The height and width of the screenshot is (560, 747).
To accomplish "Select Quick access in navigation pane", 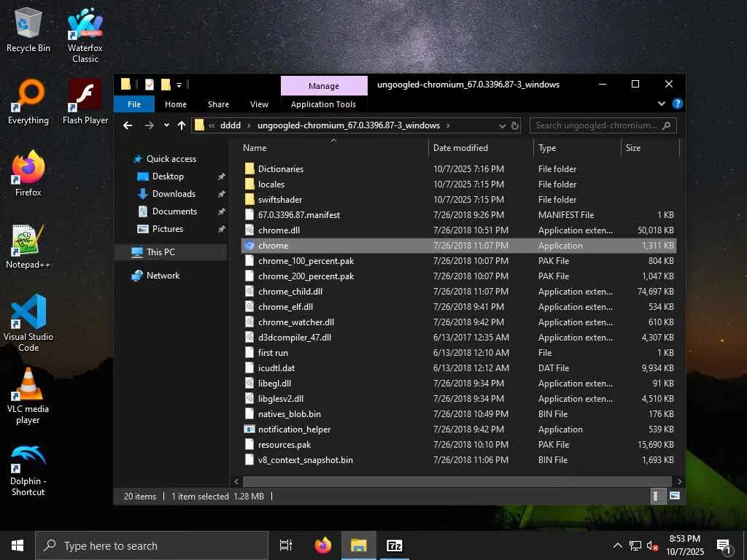I will tap(171, 158).
